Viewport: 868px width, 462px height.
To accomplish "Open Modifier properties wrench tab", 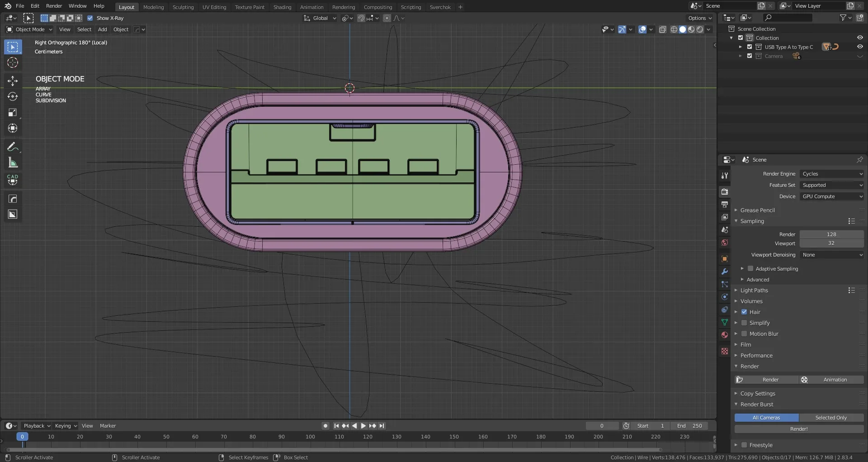I will [725, 271].
